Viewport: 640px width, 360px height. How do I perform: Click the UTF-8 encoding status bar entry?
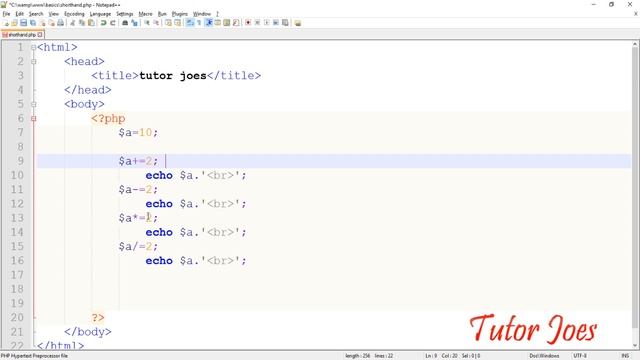580,356
